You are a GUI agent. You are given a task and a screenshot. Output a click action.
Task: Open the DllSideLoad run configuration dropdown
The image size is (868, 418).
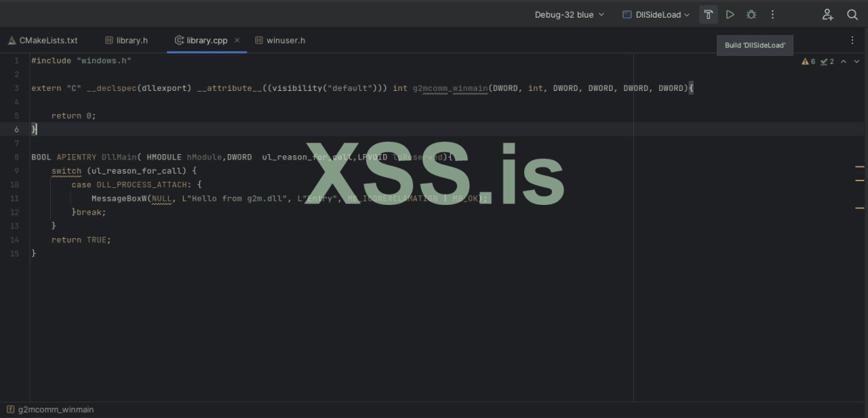pos(656,14)
